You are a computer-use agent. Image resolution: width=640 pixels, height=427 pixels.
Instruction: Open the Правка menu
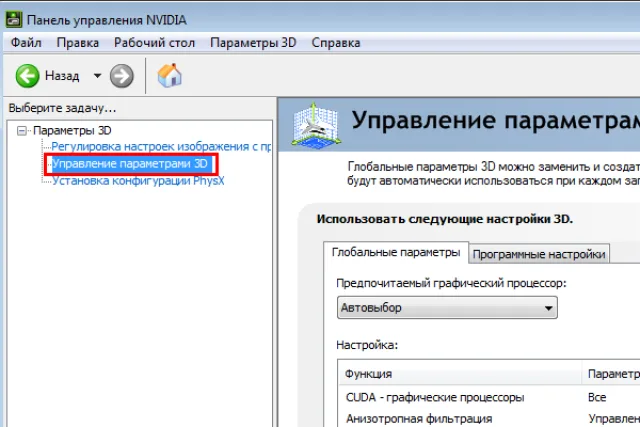tap(78, 42)
